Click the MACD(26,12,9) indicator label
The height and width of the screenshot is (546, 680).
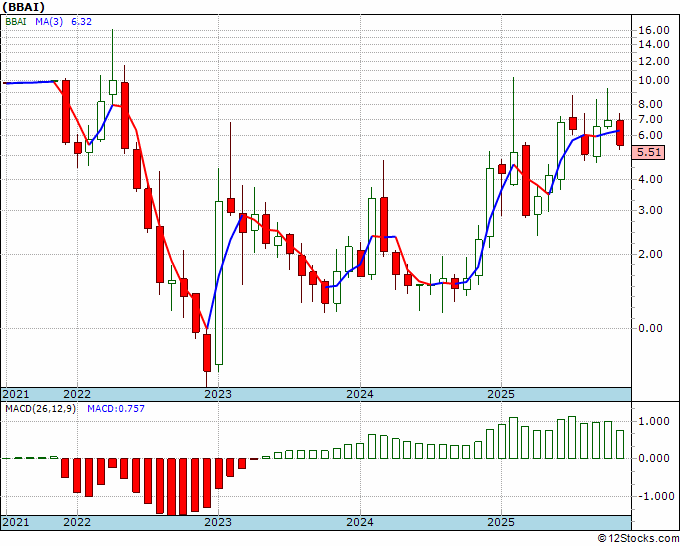(40, 409)
